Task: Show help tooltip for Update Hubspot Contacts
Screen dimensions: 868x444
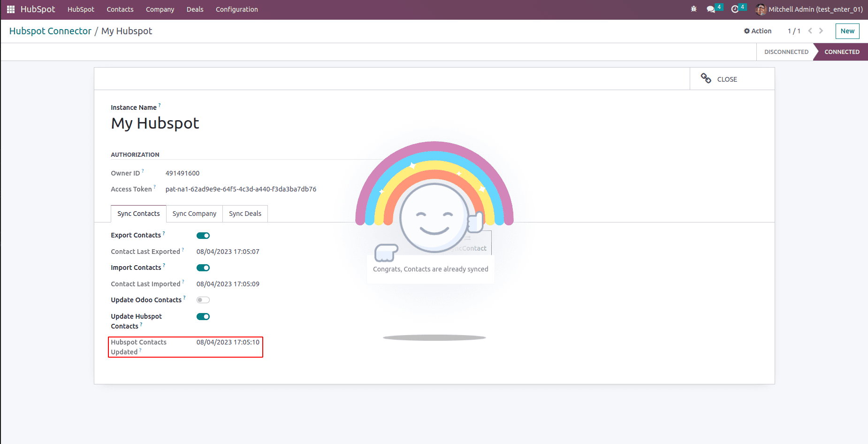Action: (x=141, y=324)
